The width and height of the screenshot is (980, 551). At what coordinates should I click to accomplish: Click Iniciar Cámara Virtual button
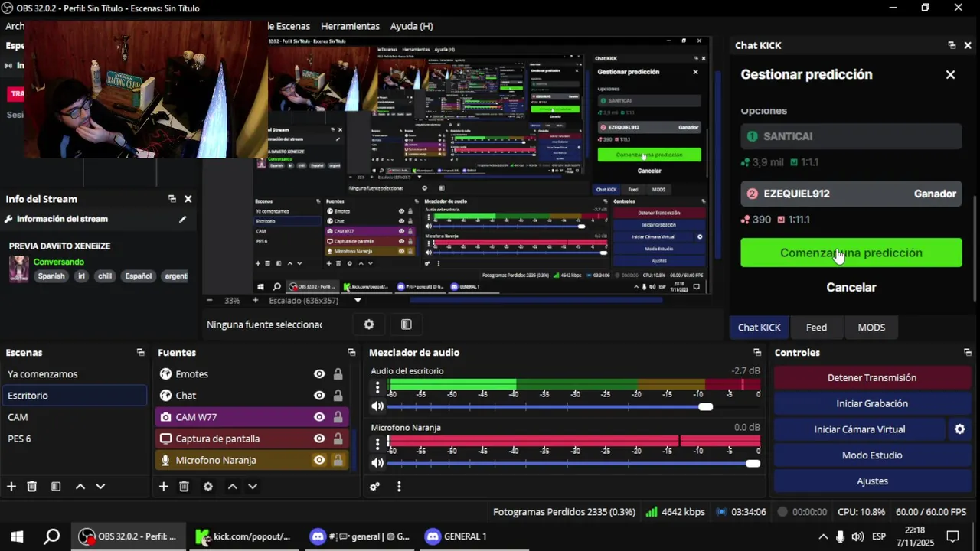pyautogui.click(x=860, y=429)
